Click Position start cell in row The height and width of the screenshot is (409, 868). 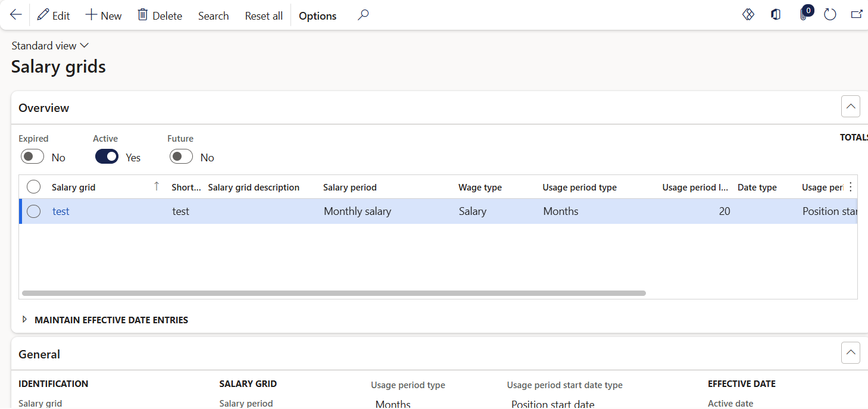[x=829, y=211]
